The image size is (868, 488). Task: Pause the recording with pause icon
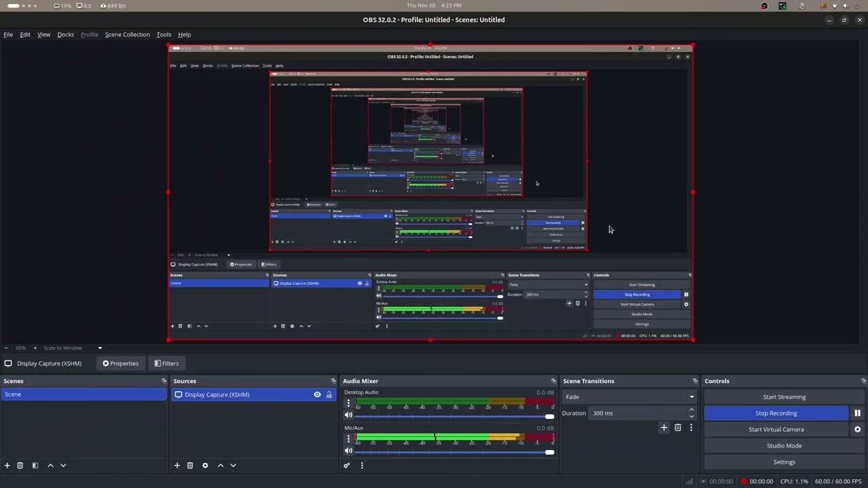[x=857, y=413]
